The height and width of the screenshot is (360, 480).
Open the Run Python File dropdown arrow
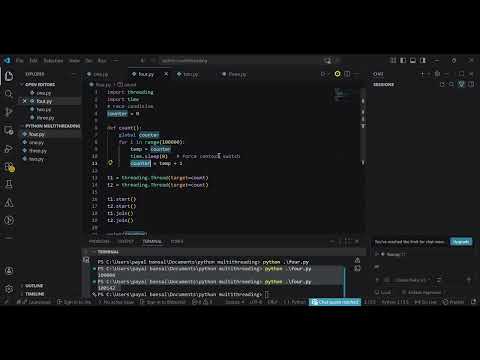328,74
